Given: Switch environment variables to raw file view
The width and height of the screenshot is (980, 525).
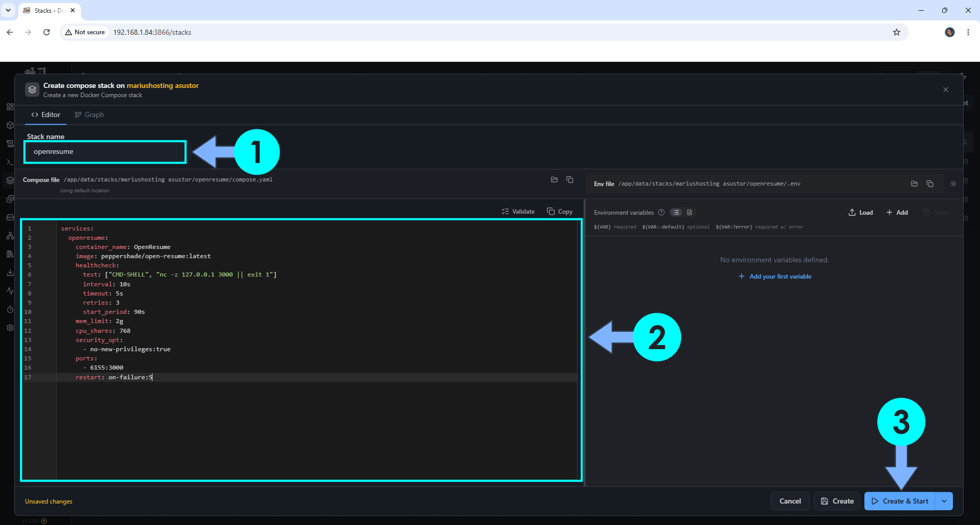Looking at the screenshot, I should pyautogui.click(x=689, y=212).
